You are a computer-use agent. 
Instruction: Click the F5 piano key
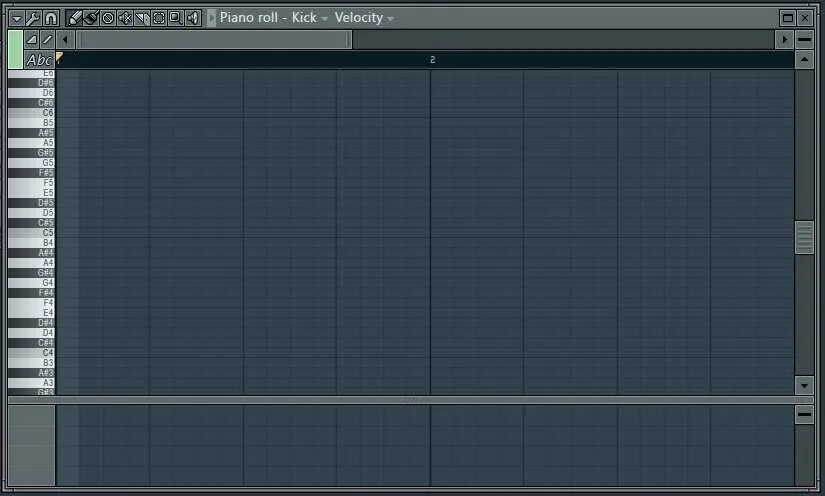click(32, 183)
